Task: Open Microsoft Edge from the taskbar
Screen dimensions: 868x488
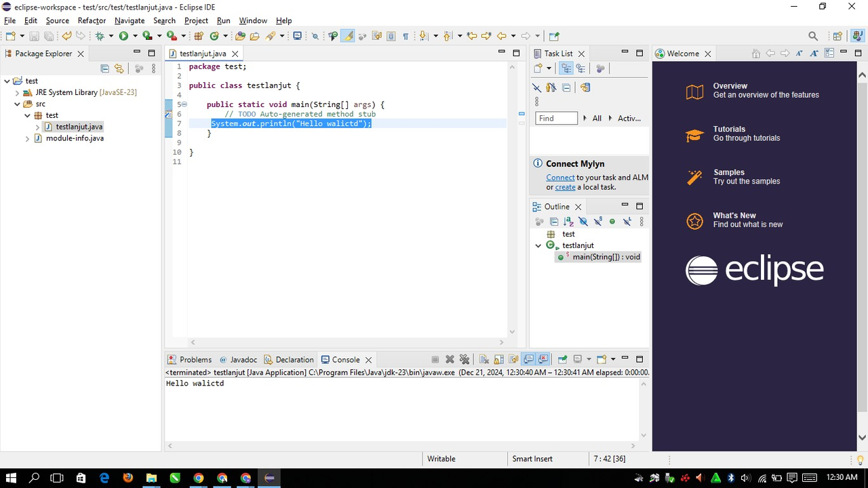Action: coord(104,478)
